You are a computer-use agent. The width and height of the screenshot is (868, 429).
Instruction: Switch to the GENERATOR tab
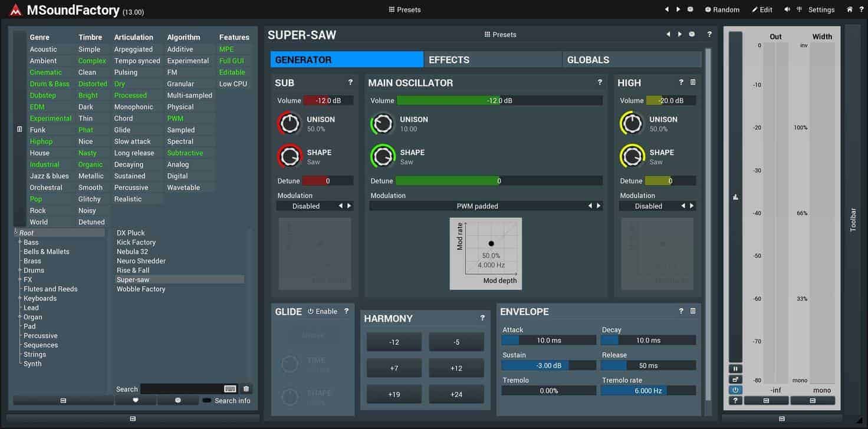point(347,60)
